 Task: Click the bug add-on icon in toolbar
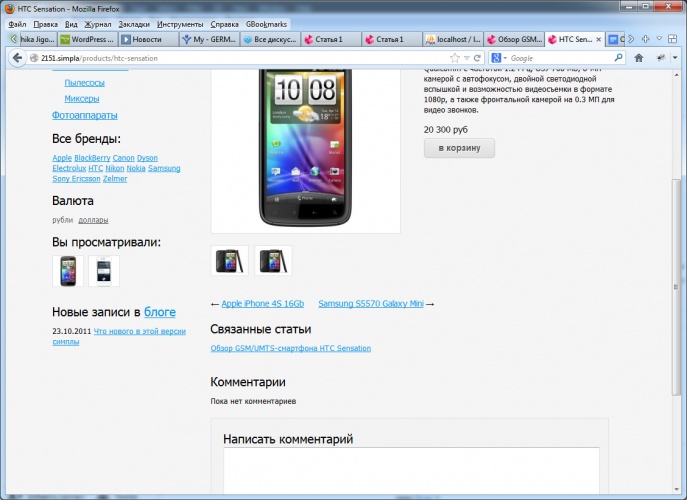tap(662, 58)
